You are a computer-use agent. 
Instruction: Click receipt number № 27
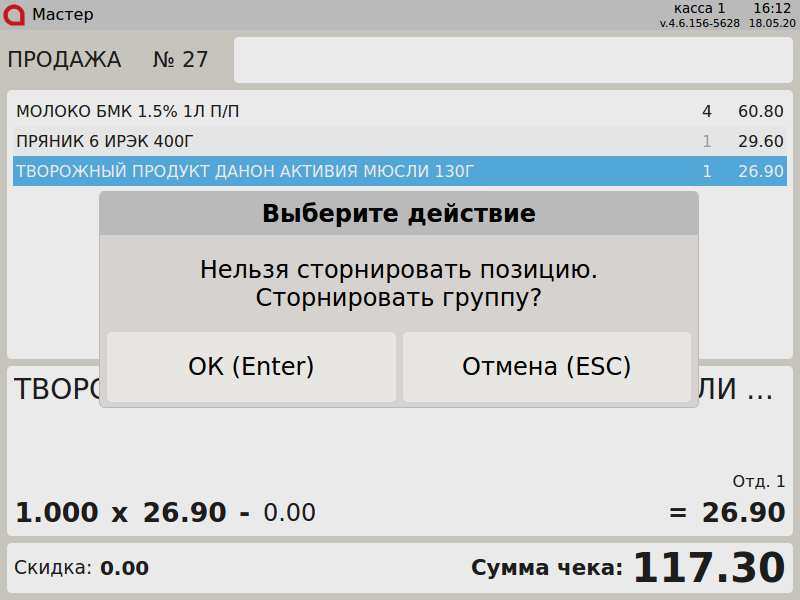[180, 60]
